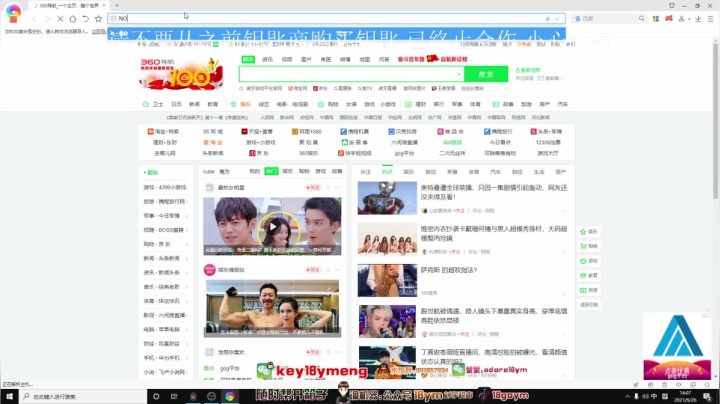Click the Windows taskbar search box
Image resolution: width=720 pixels, height=404 pixels.
point(83,396)
